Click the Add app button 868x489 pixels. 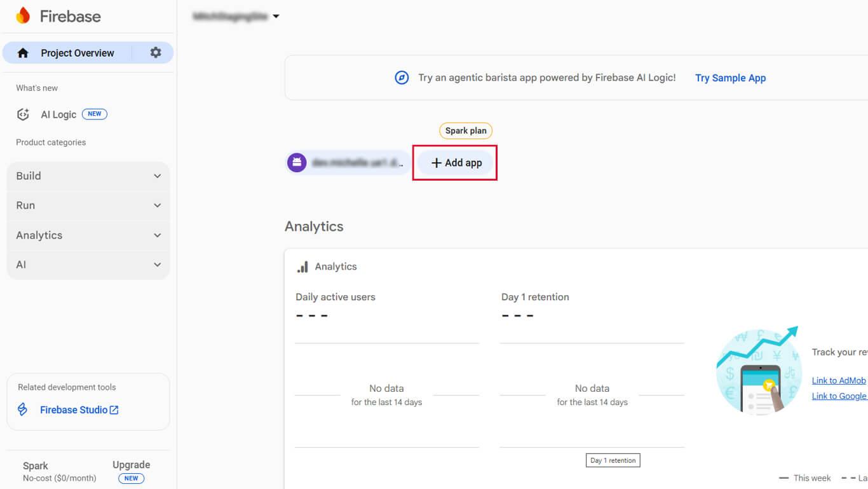pos(456,163)
